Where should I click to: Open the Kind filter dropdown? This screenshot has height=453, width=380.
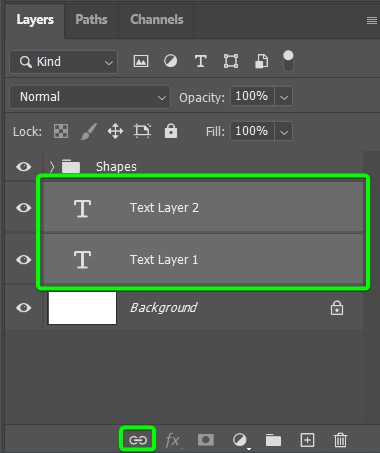click(x=63, y=62)
